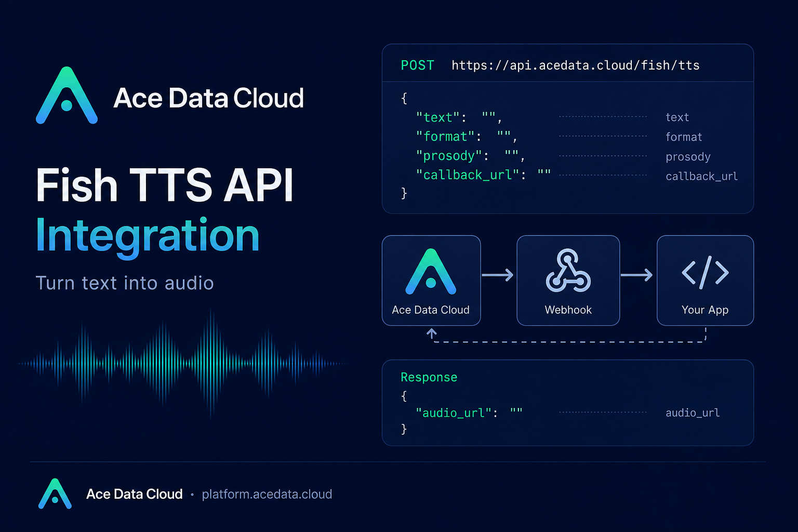The image size is (798, 532).
Task: Click the gray prosody annotation right of the request body
Action: pos(688,157)
